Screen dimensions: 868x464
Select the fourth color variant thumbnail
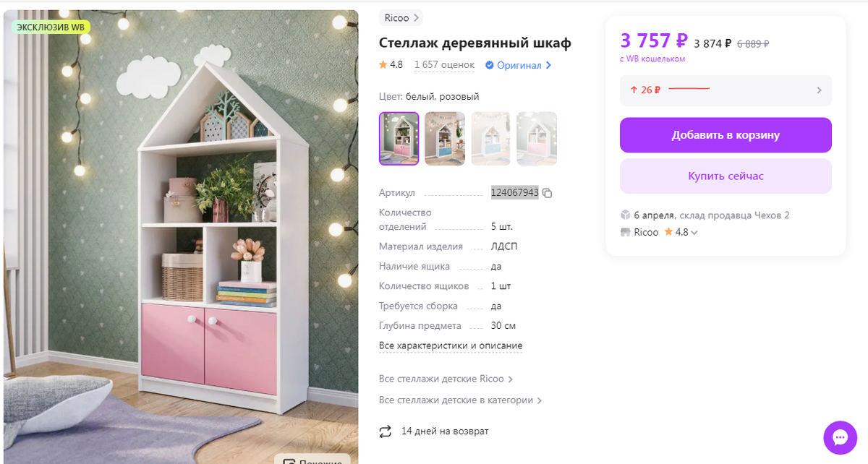pos(537,139)
